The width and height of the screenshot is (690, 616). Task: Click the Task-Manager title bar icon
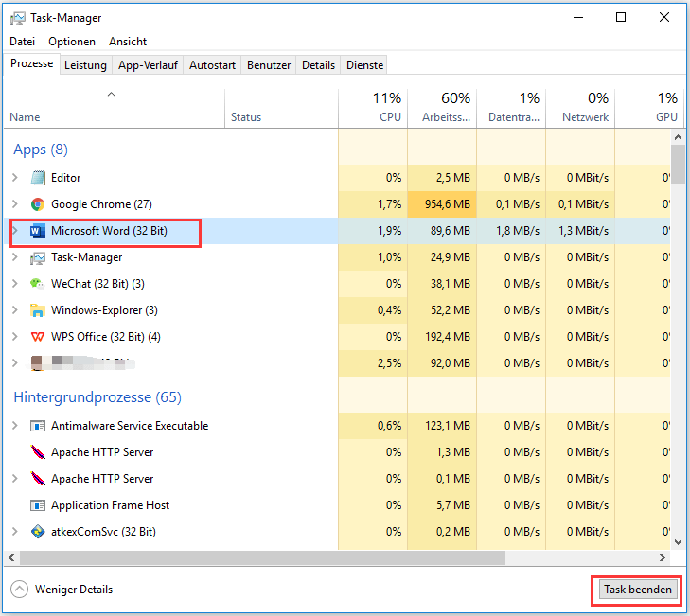pos(18,18)
